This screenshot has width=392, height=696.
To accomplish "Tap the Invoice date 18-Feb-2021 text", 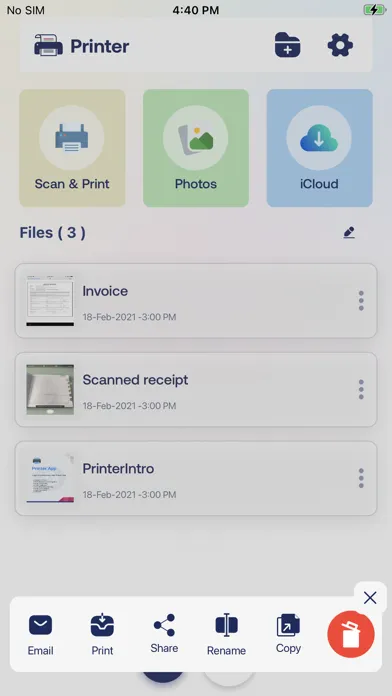I will (x=129, y=317).
